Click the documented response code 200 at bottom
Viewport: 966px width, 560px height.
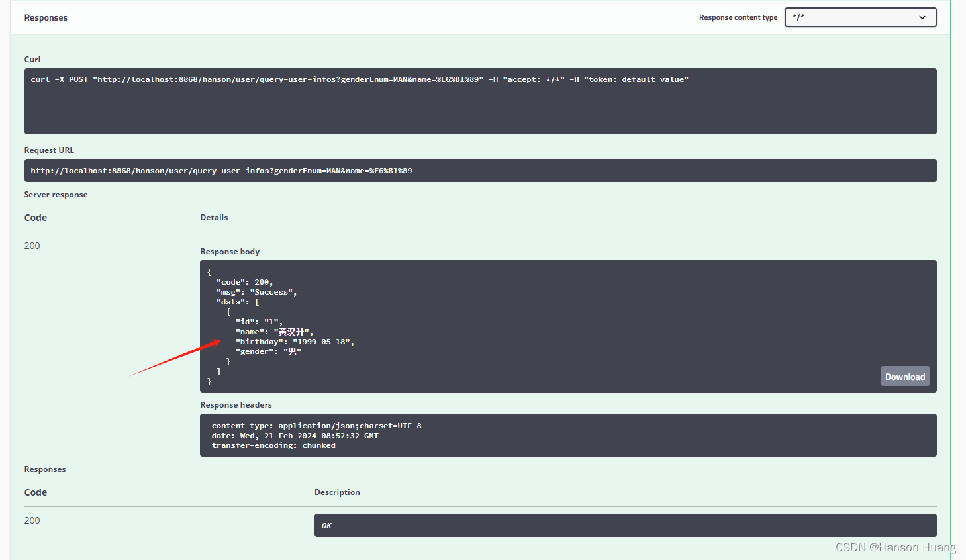click(32, 520)
